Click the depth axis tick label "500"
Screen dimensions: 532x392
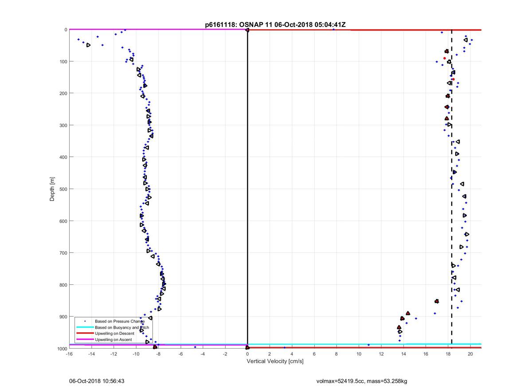(63, 189)
